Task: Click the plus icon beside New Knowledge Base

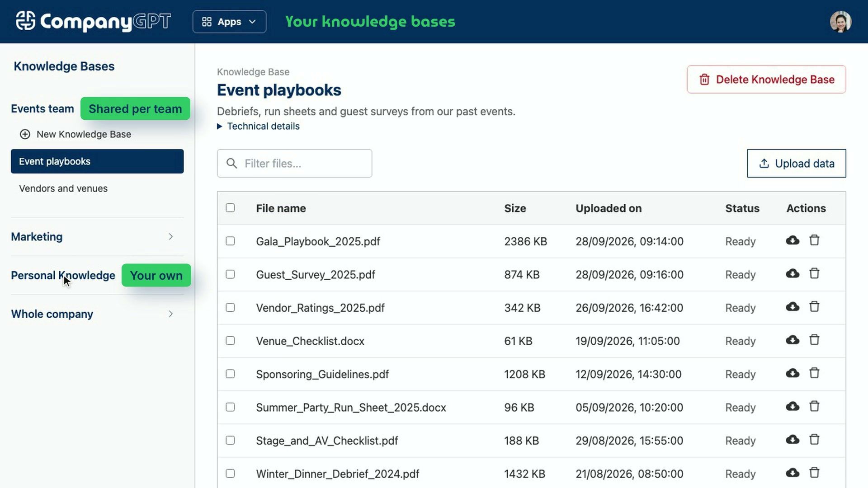Action: tap(25, 134)
